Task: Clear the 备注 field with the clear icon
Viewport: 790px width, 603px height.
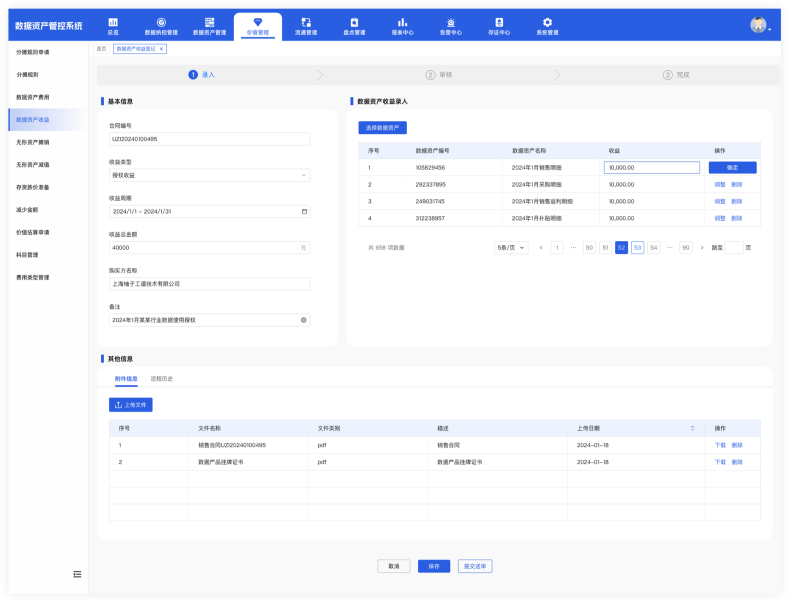Action: click(x=304, y=320)
